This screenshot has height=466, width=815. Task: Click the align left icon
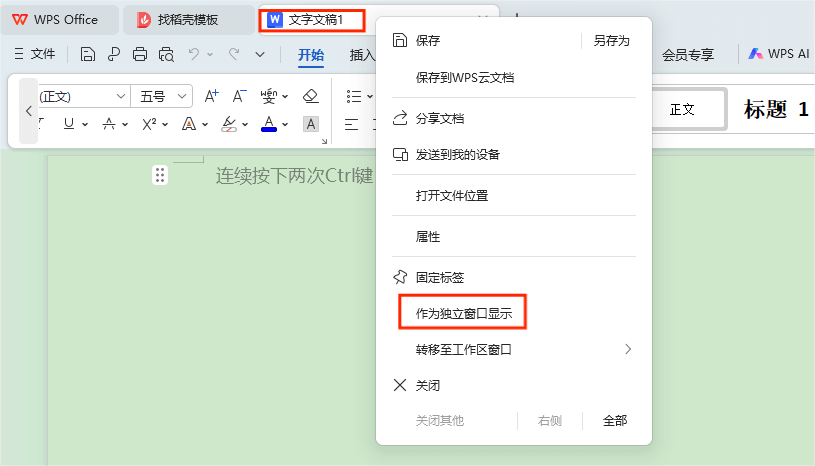click(x=351, y=124)
